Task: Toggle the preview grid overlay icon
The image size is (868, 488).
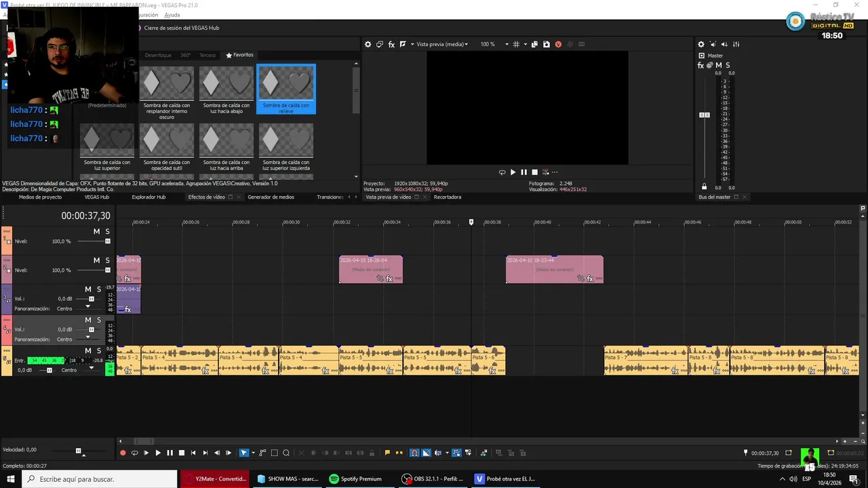Action: pos(516,44)
